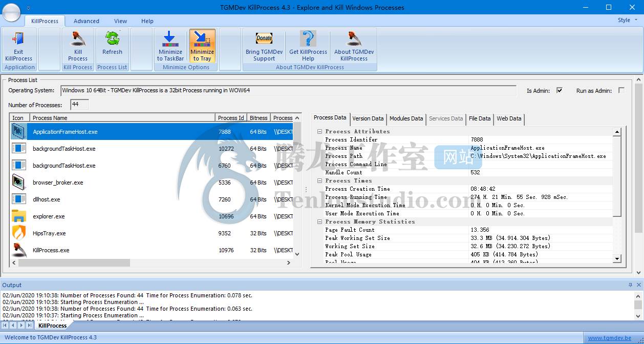Open the View ribbon tab
Viewport: 644px width, 344px height.
click(121, 21)
